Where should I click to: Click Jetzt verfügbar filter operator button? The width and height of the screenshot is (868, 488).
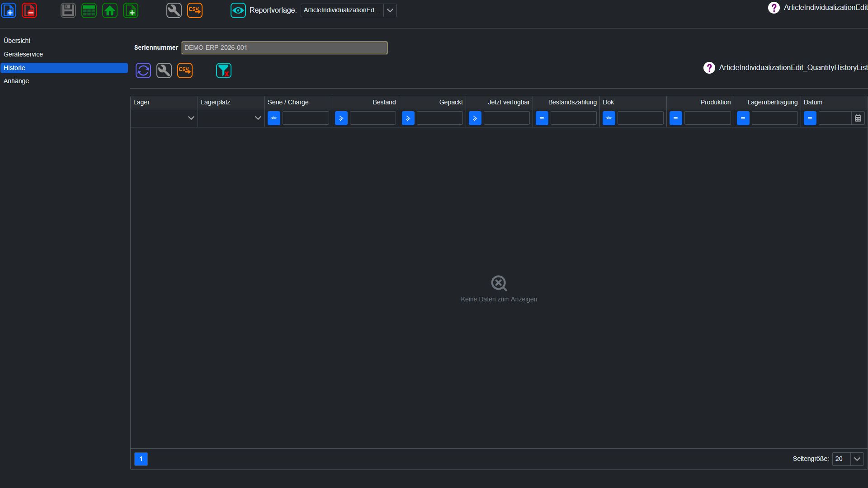(475, 118)
